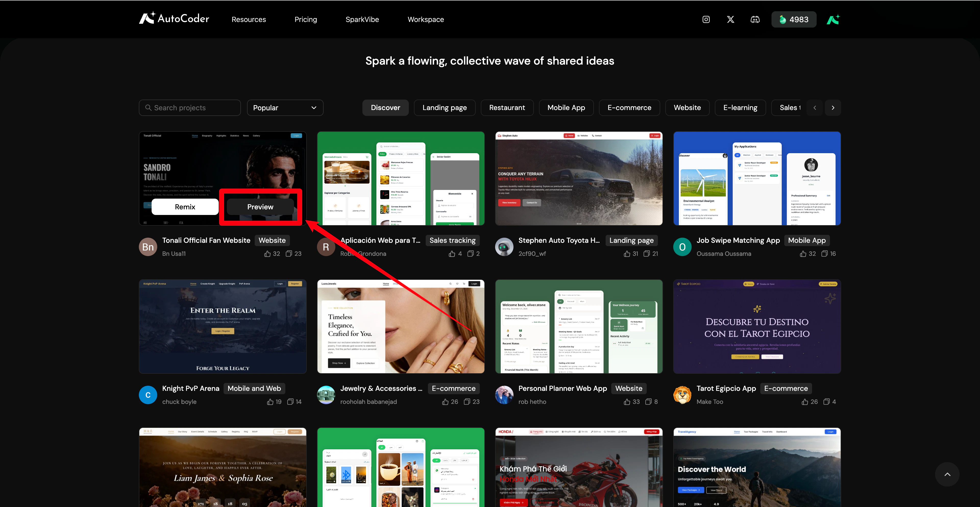The width and height of the screenshot is (980, 507).
Task: Select the E-commerce category filter
Action: (629, 108)
